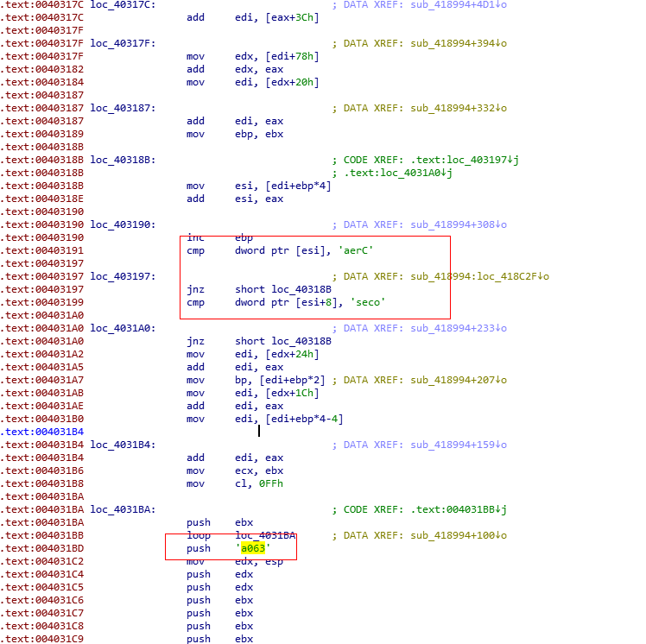Viewport: 646px width, 644px height.
Task: Select operand [edi+ebp*4-4]
Action: pos(304,420)
